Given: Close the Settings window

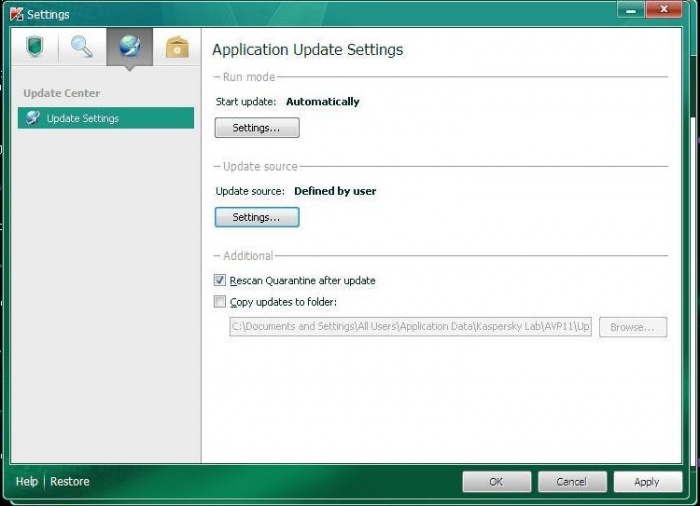Looking at the screenshot, I should (x=663, y=10).
